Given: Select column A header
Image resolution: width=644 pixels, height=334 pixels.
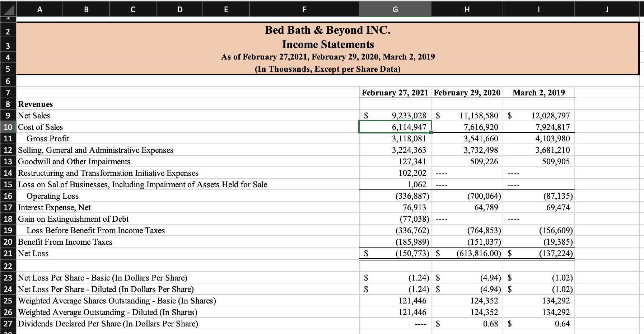Looking at the screenshot, I should click(39, 10).
